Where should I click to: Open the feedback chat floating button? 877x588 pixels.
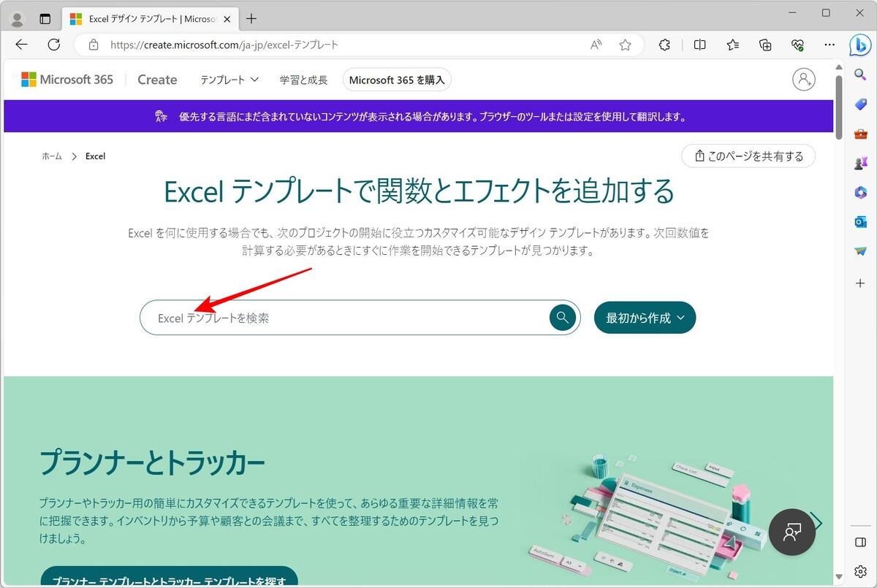tap(792, 532)
